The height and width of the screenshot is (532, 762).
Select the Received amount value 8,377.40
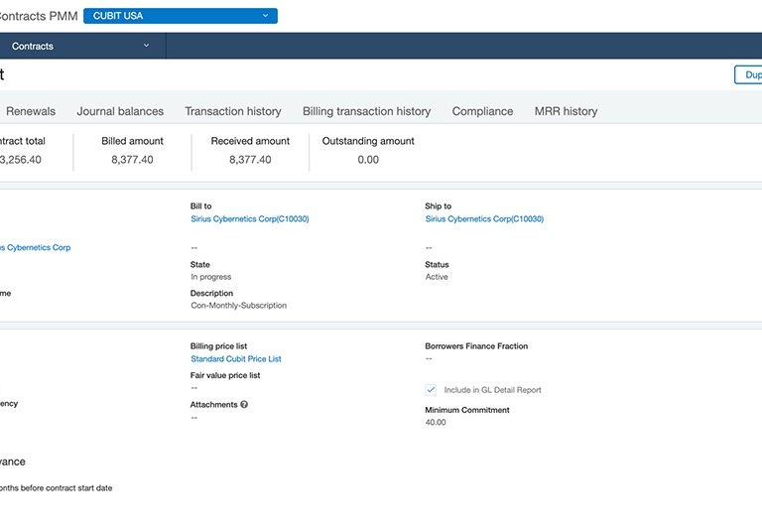coord(250,160)
